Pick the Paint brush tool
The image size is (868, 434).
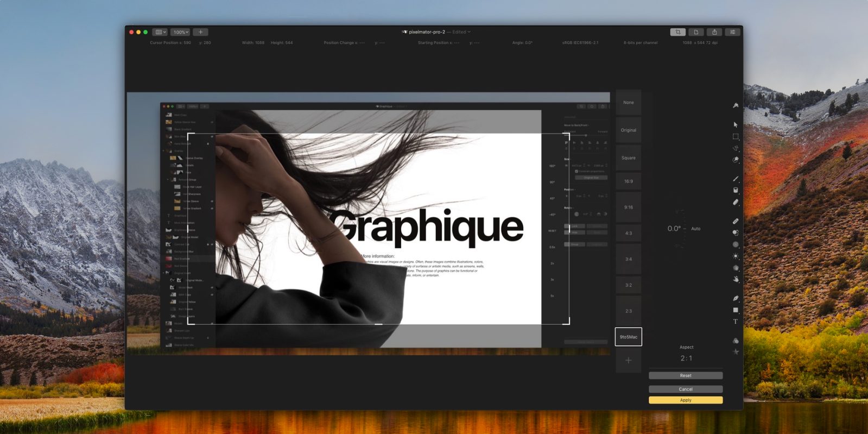pyautogui.click(x=736, y=179)
